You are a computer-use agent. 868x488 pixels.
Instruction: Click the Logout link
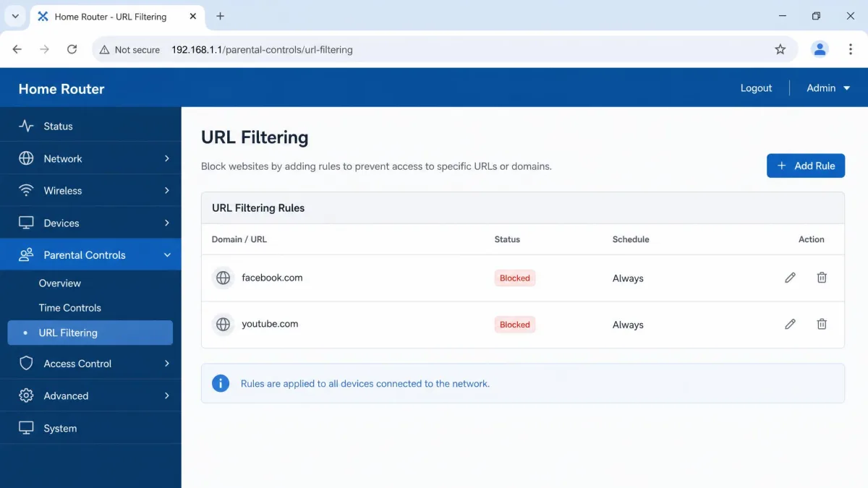tap(756, 87)
